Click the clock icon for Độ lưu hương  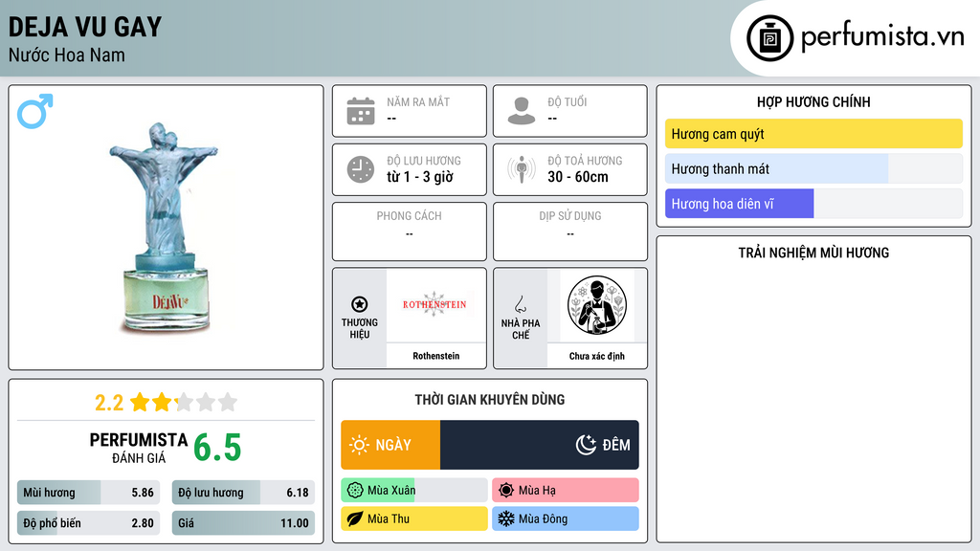pyautogui.click(x=361, y=169)
